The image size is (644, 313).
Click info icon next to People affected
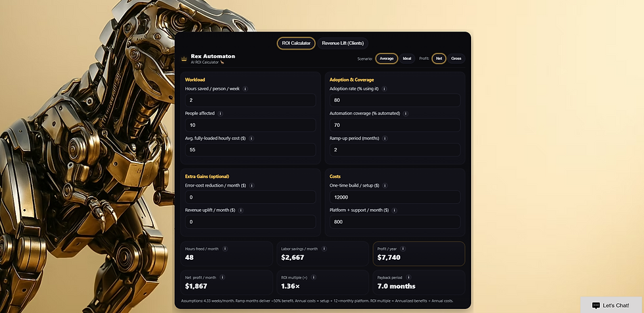(x=220, y=113)
